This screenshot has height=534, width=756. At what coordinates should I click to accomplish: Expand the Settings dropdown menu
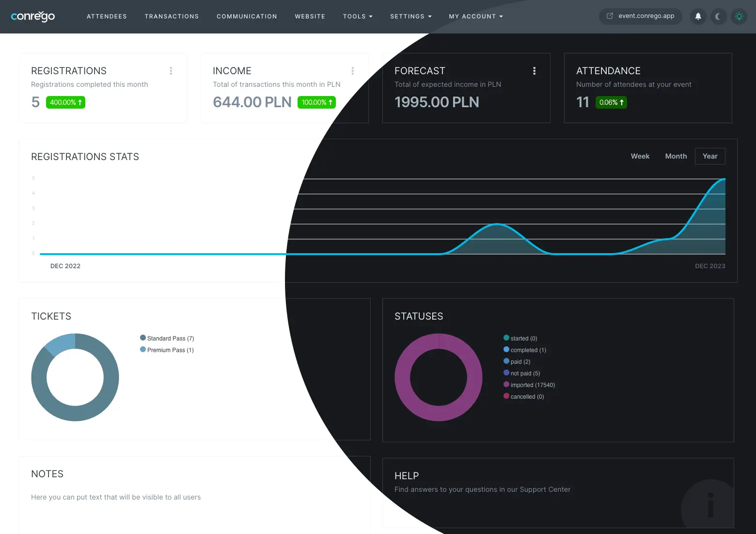coord(411,16)
